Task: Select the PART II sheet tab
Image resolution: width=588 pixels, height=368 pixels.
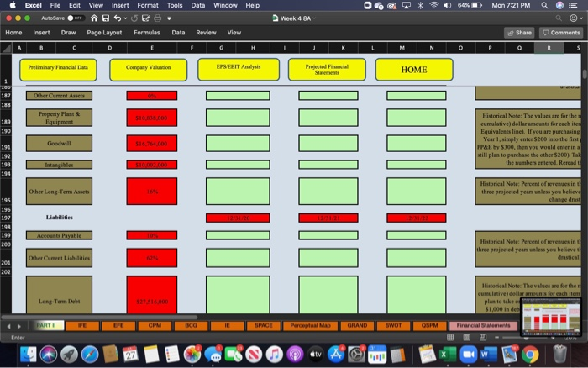Action: (46, 326)
